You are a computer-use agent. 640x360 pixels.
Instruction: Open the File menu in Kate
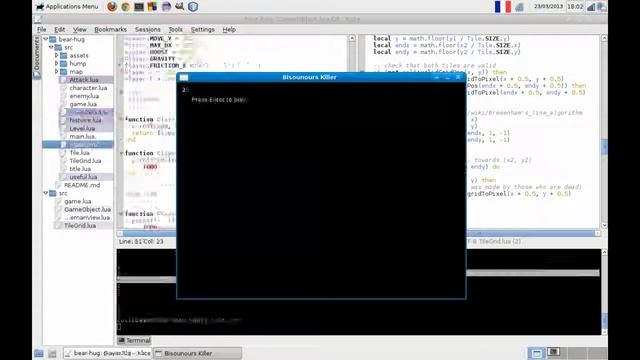tap(42, 29)
